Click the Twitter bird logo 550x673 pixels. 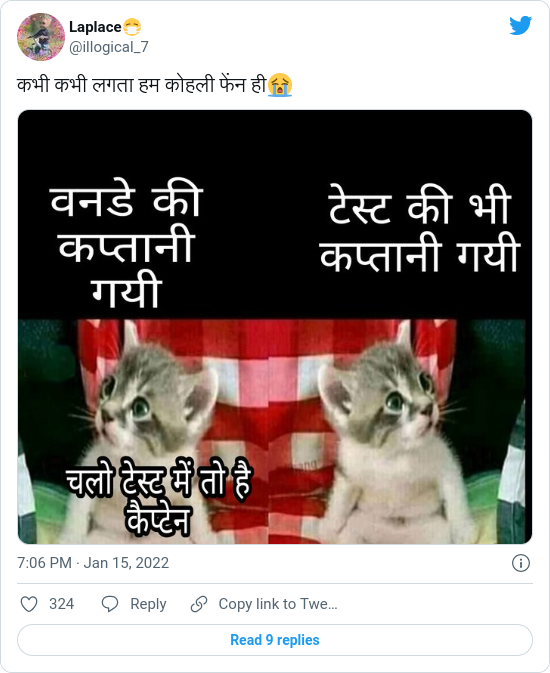pos(520,25)
